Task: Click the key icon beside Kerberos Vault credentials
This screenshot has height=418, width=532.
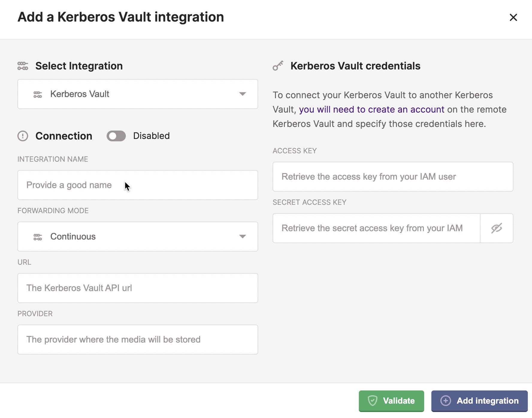Action: 278,66
